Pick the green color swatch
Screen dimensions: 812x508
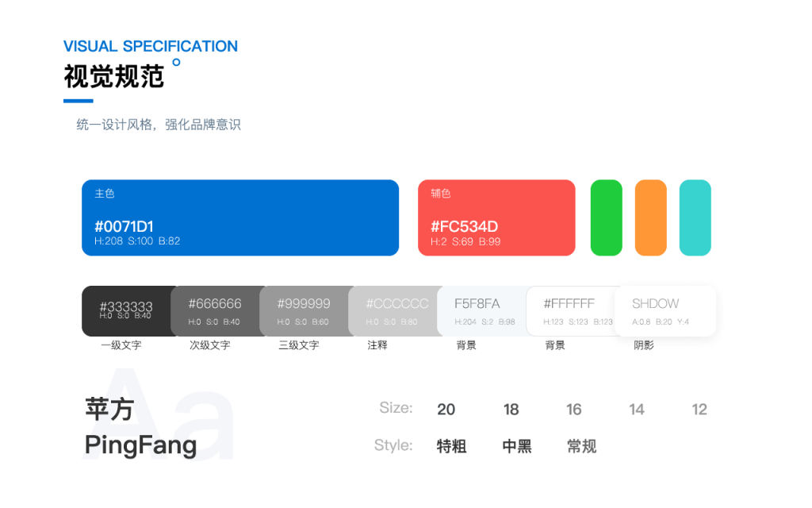(607, 217)
